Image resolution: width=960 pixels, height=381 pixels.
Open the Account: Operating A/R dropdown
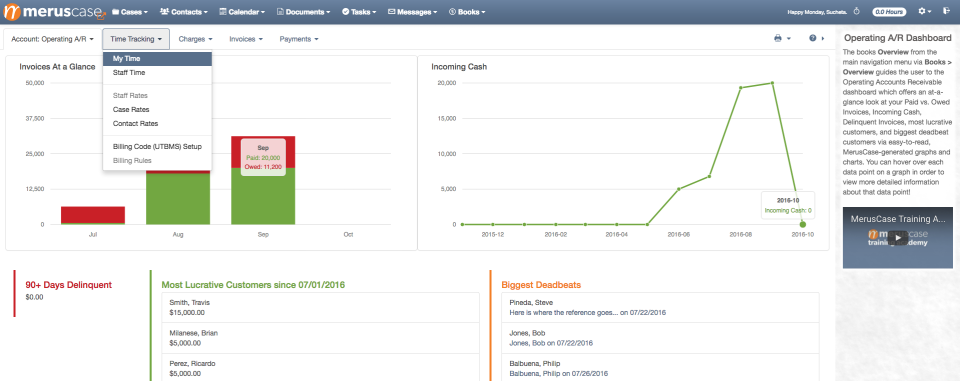[x=53, y=39]
